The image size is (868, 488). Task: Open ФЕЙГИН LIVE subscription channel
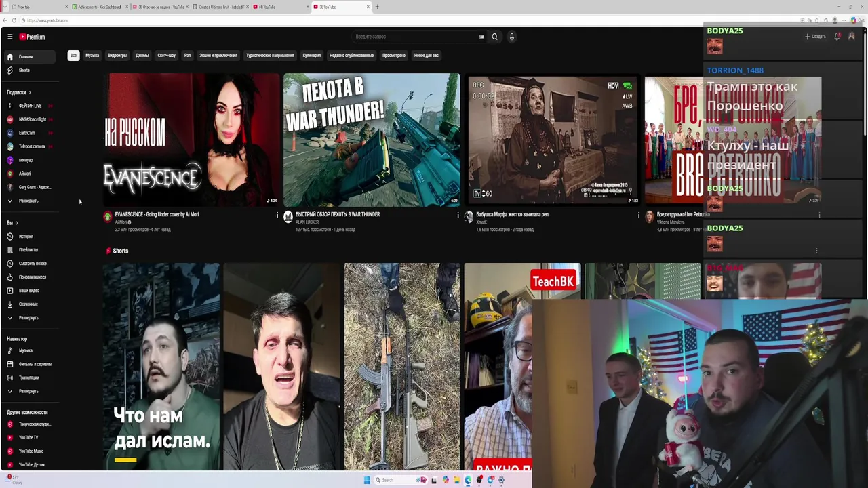30,106
